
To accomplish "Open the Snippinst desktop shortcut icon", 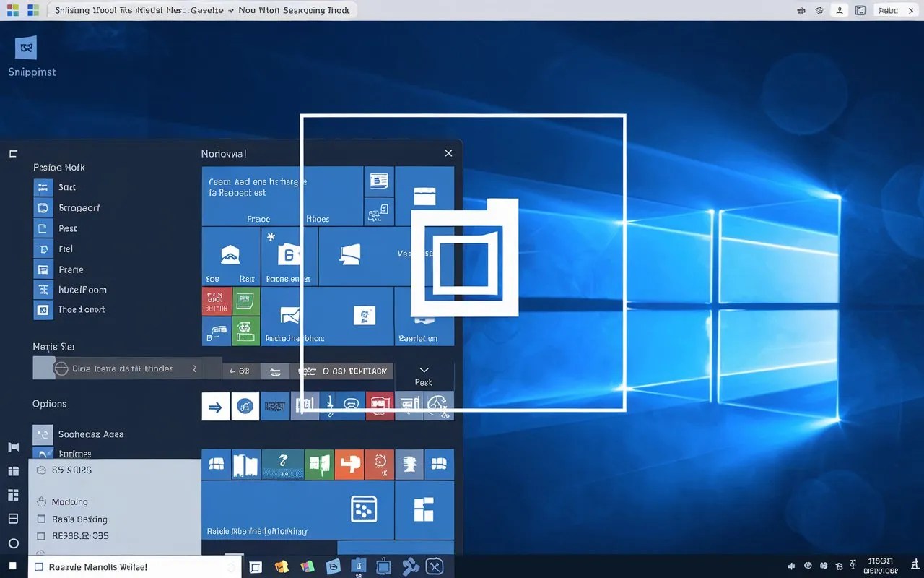I will pos(27,48).
